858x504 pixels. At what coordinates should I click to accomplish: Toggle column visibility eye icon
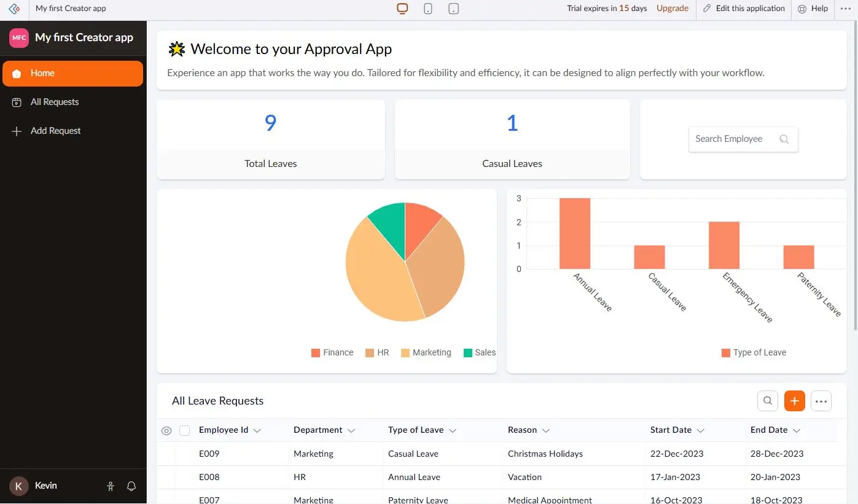166,430
